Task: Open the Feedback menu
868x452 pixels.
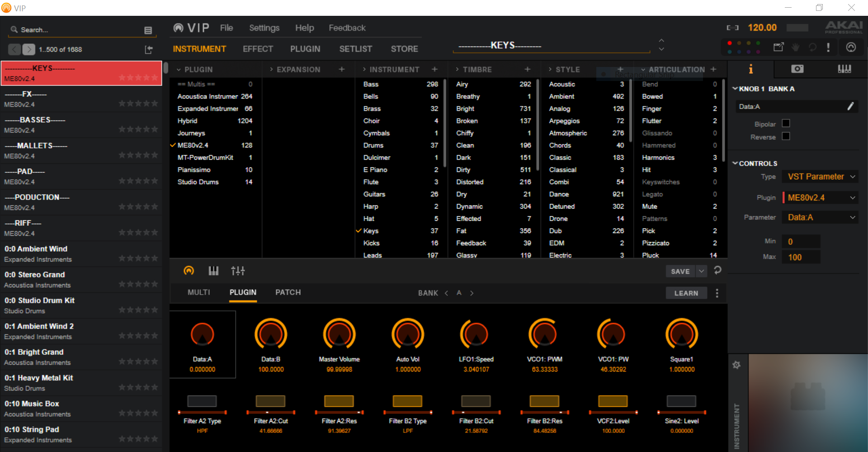Action: (x=347, y=28)
